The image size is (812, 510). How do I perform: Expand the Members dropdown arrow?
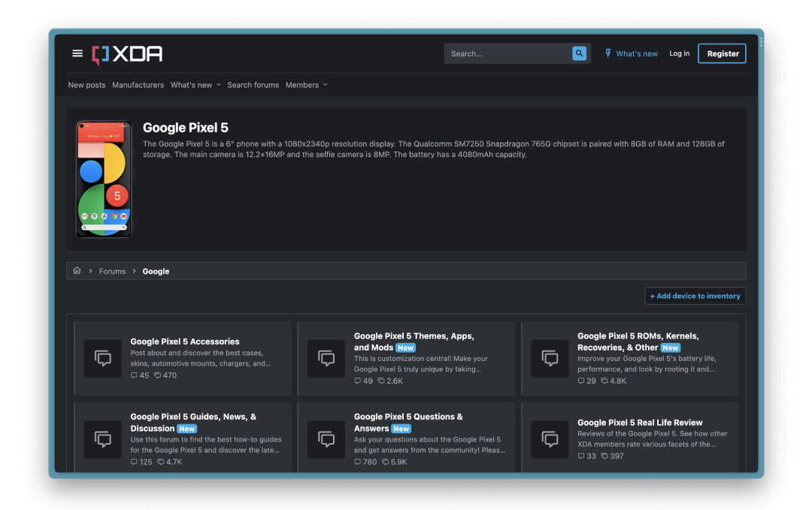(x=326, y=85)
